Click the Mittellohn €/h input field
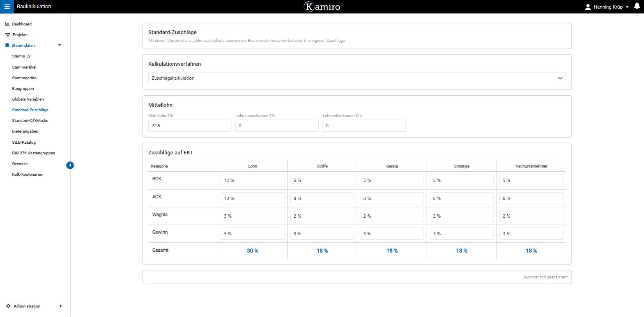This screenshot has width=644, height=317. [x=190, y=126]
